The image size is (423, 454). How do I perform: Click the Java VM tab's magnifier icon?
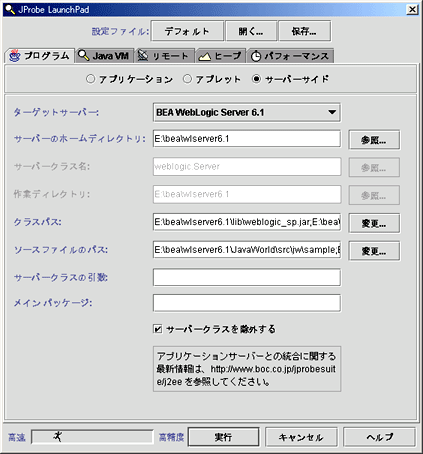(x=83, y=55)
